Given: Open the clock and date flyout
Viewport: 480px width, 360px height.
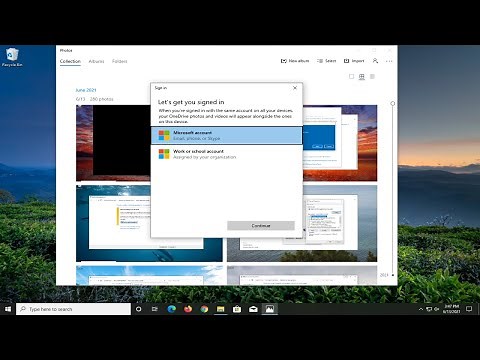Looking at the screenshot, I should click(x=451, y=309).
